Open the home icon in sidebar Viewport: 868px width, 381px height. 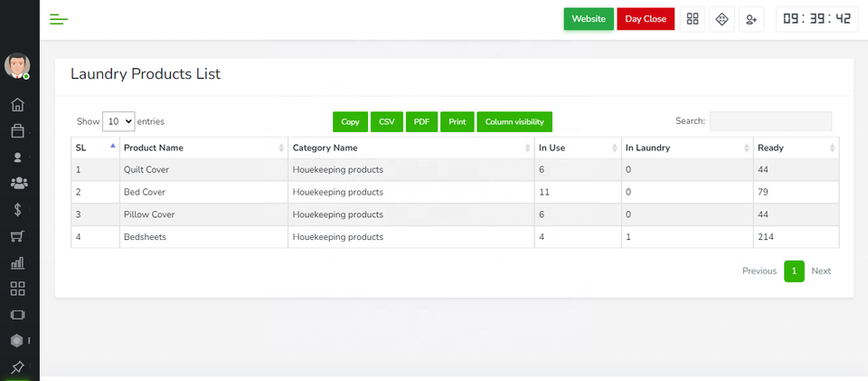(17, 105)
